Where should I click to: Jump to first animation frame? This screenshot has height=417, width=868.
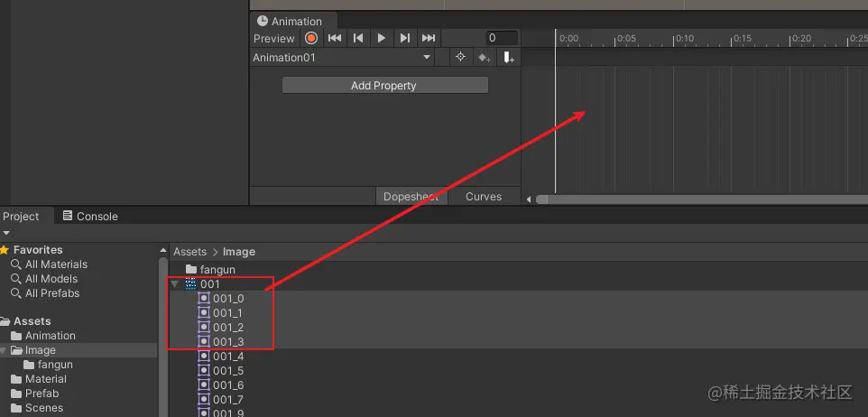pos(335,38)
